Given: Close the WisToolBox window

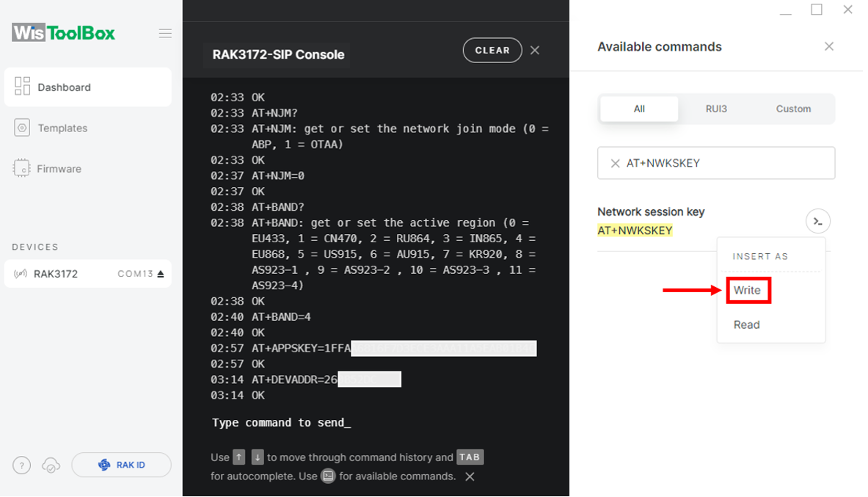Looking at the screenshot, I should (x=847, y=10).
